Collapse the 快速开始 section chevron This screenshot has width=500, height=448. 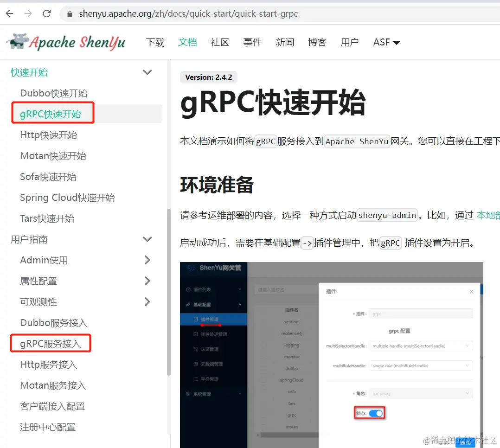[x=147, y=72]
